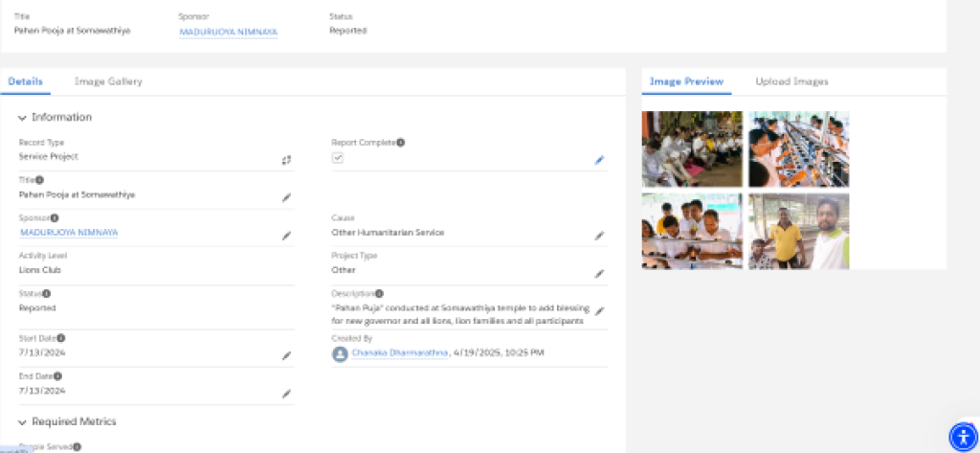Open MADURUOYA NIMNAYA link in Information section
The width and height of the screenshot is (980, 453).
69,233
